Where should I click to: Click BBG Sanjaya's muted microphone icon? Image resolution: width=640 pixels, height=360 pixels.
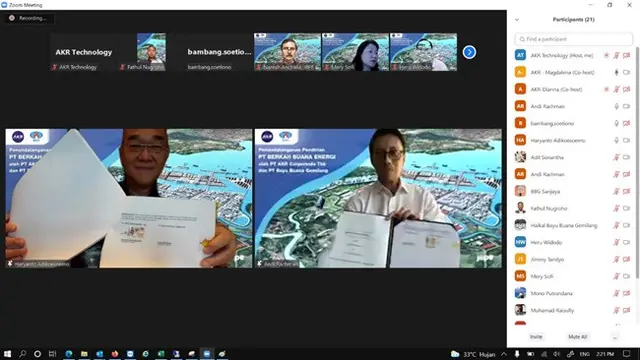coord(616,191)
